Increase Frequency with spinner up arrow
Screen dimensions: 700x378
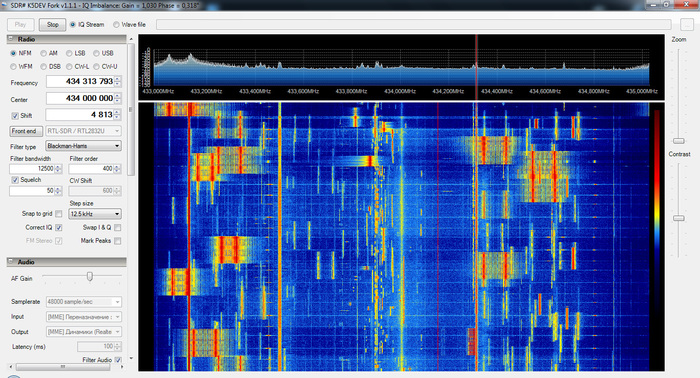[x=117, y=79]
